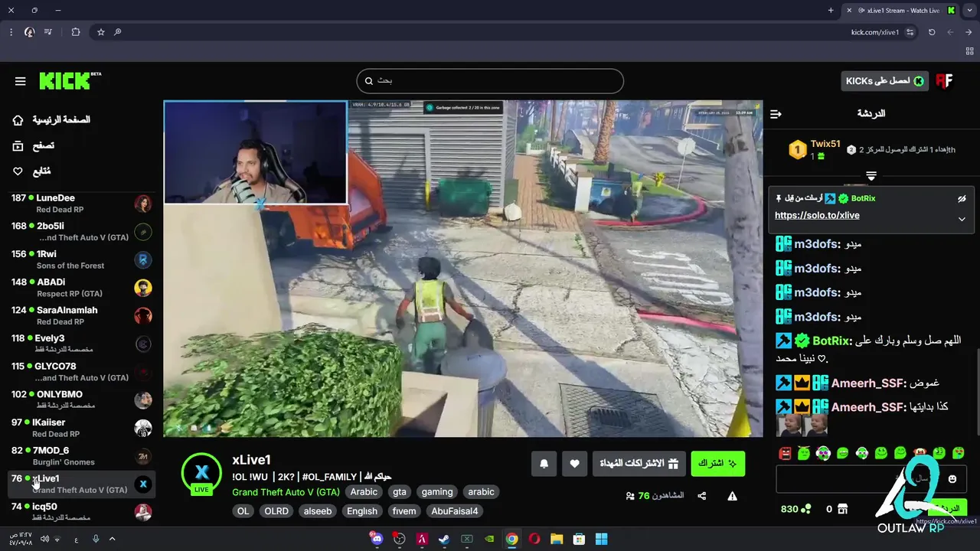Image resolution: width=980 pixels, height=551 pixels.
Task: Select the OL tag
Action: 243,511
